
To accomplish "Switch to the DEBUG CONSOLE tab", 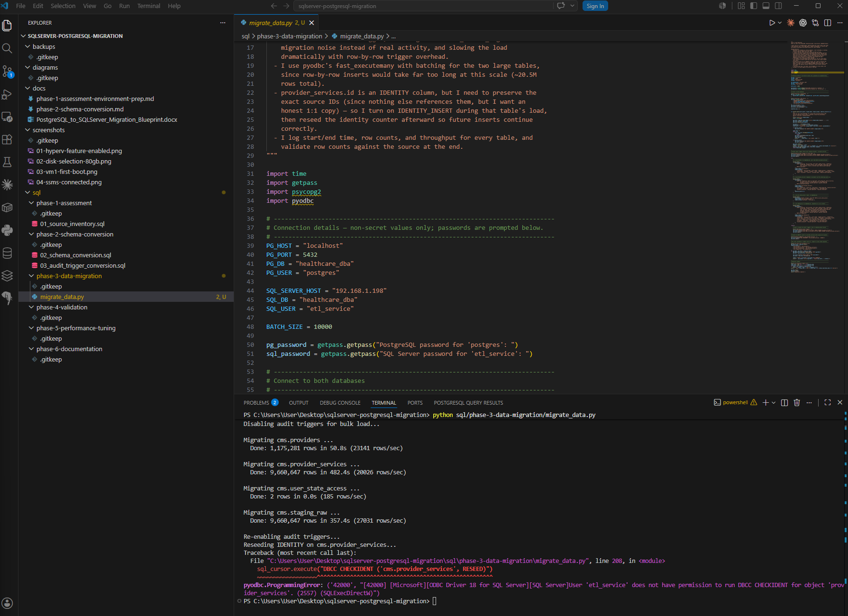I will point(340,403).
